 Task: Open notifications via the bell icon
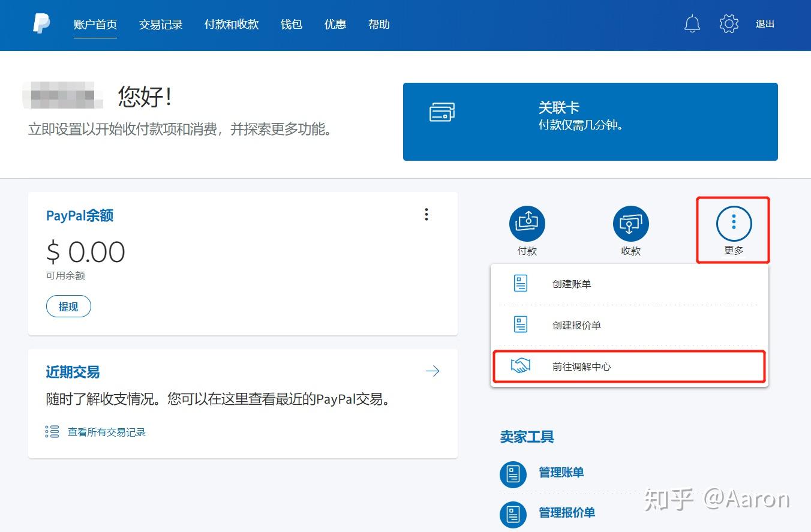691,23
